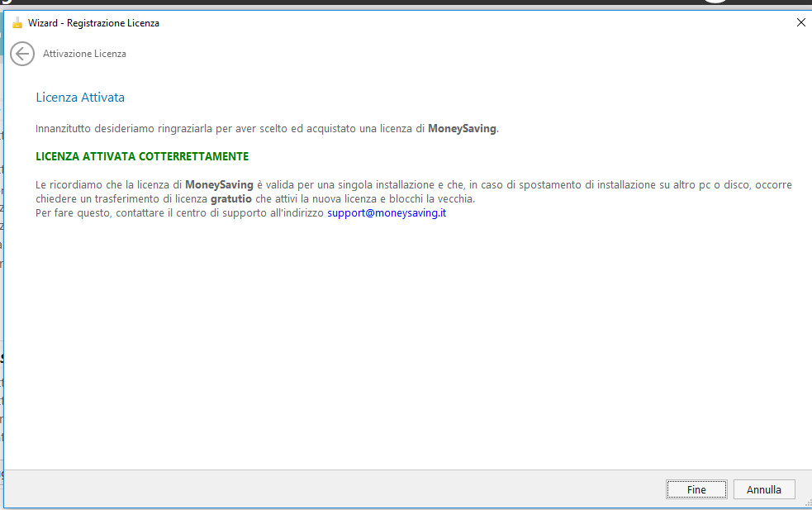Click the sentence starting with 'Innanzitutto desideriamo'
This screenshot has height=510, width=812.
[x=267, y=129]
